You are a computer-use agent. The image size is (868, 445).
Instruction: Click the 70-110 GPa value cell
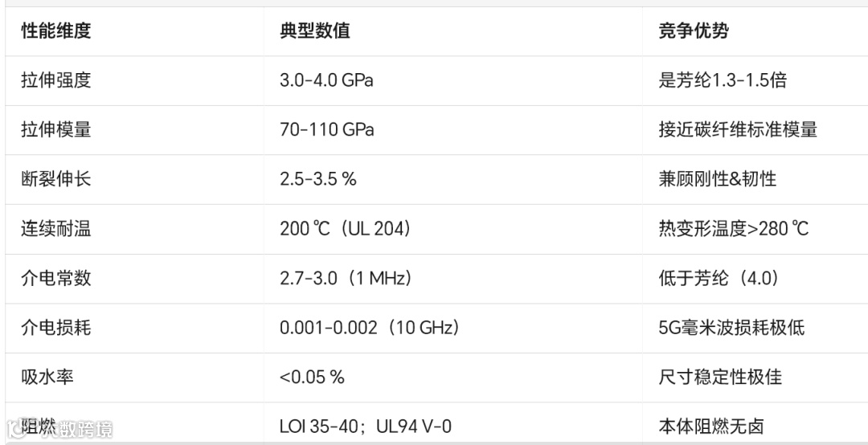pyautogui.click(x=326, y=129)
